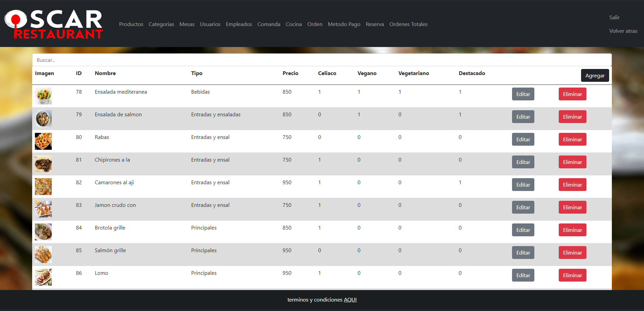Remove Chipirones a la row

pos(572,162)
